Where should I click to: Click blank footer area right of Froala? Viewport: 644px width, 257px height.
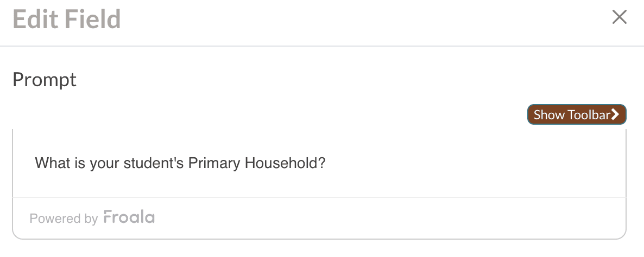coord(380,219)
